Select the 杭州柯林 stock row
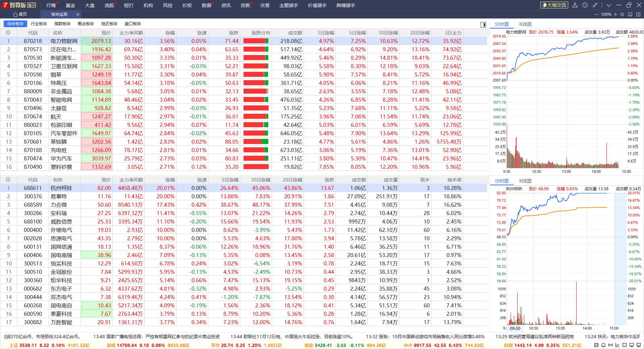Viewport: 644px width, 349px height. 61,188
